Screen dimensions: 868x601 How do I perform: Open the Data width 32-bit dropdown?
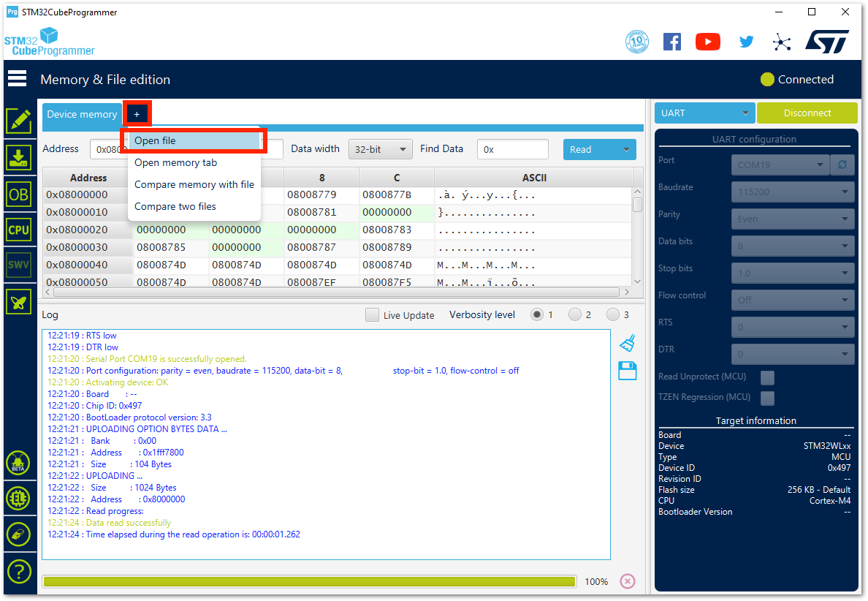[381, 150]
